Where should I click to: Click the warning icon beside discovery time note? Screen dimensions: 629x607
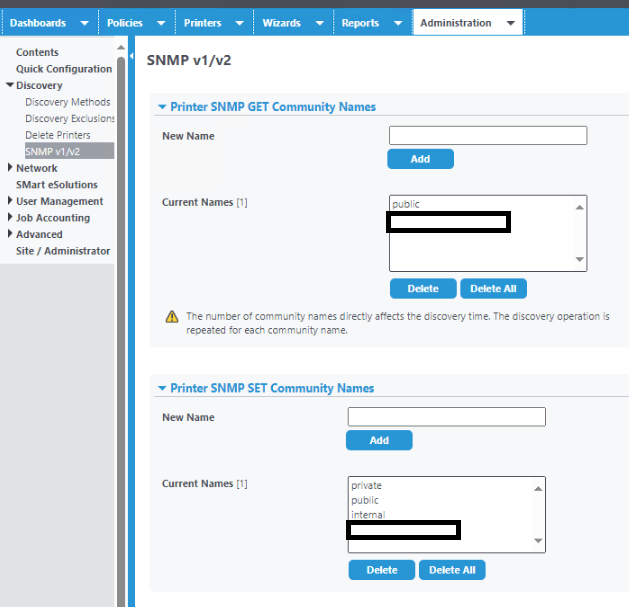coord(172,317)
